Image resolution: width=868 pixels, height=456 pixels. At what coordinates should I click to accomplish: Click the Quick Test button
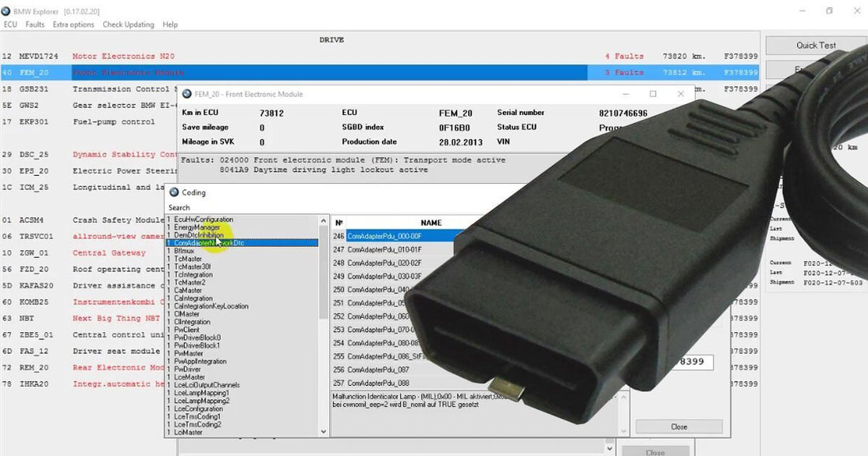point(815,46)
